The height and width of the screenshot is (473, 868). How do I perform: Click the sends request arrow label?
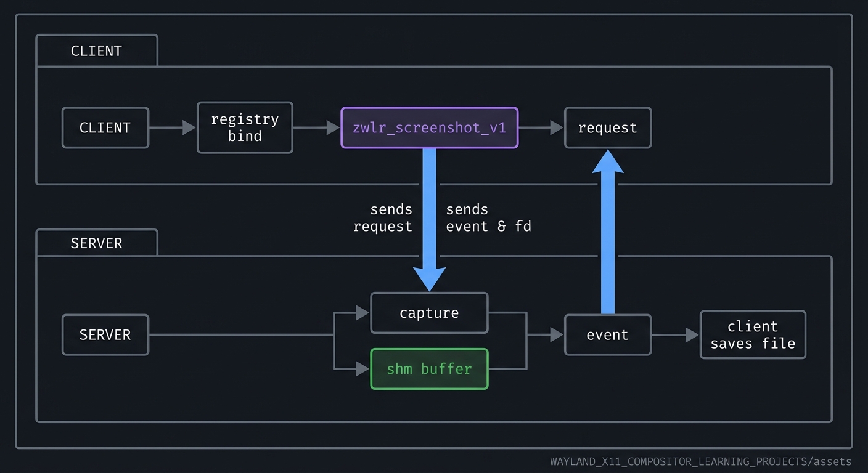(x=383, y=218)
